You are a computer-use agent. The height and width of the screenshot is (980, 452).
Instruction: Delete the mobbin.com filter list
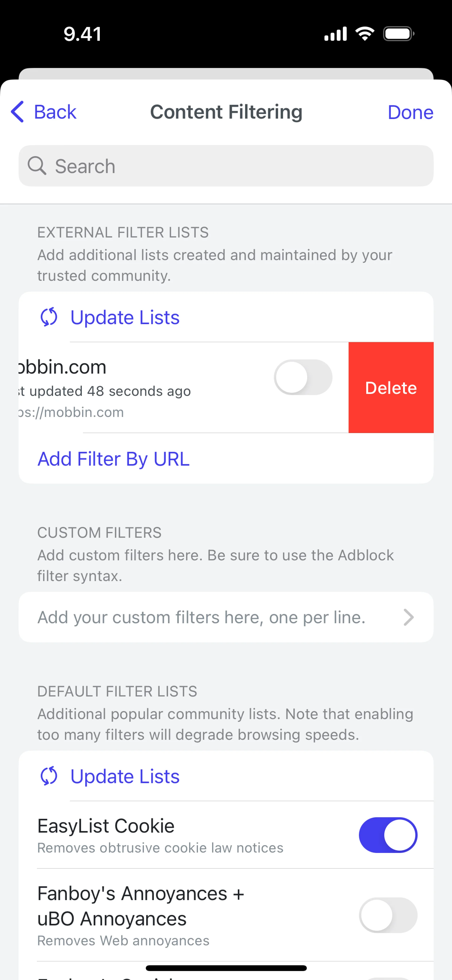click(391, 388)
